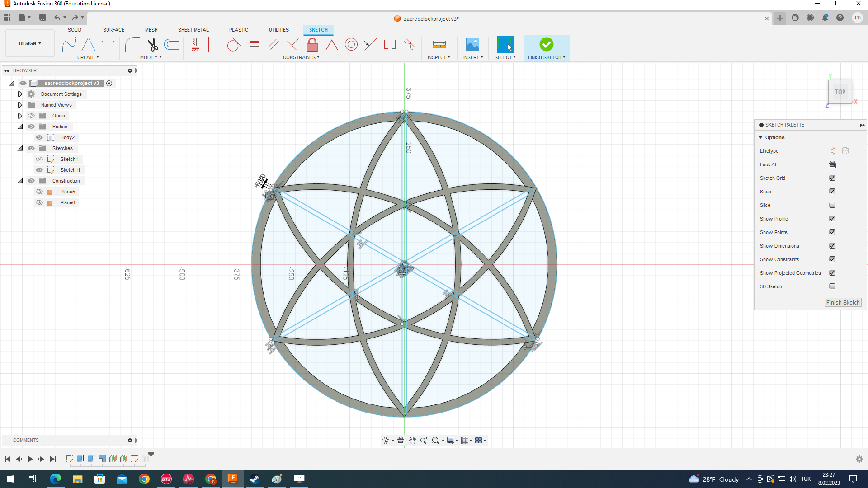Select the Trim scissors tool
868x488 pixels.
[152, 44]
